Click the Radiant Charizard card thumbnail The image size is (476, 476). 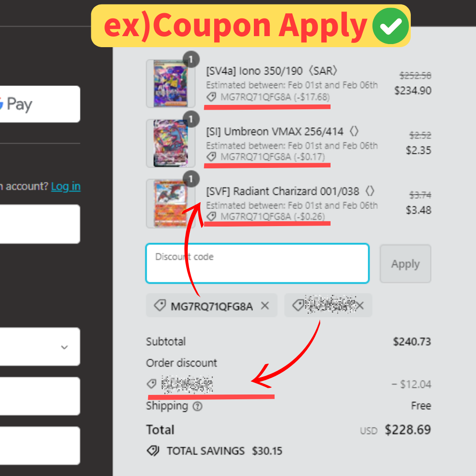tap(171, 203)
